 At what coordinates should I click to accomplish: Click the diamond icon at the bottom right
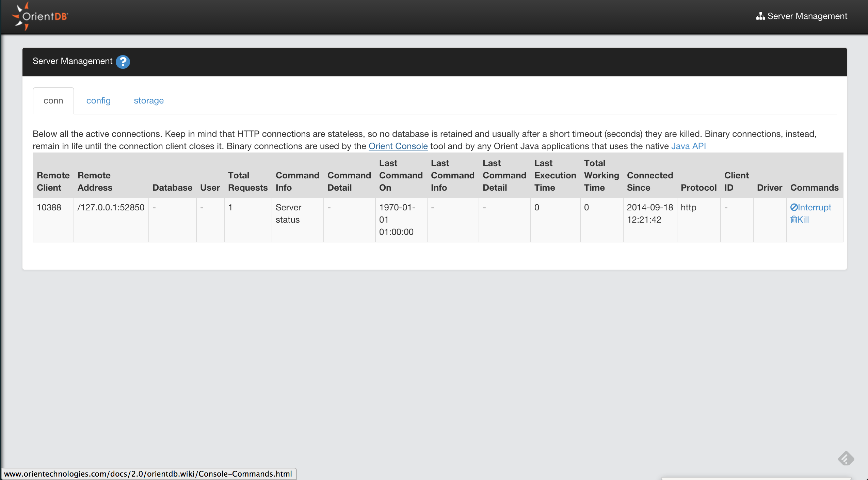pos(846,458)
